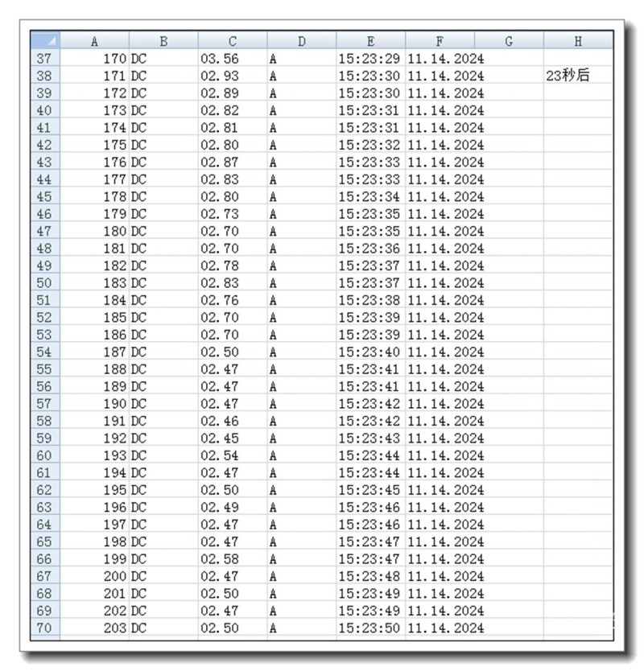Select column H header

(577, 41)
